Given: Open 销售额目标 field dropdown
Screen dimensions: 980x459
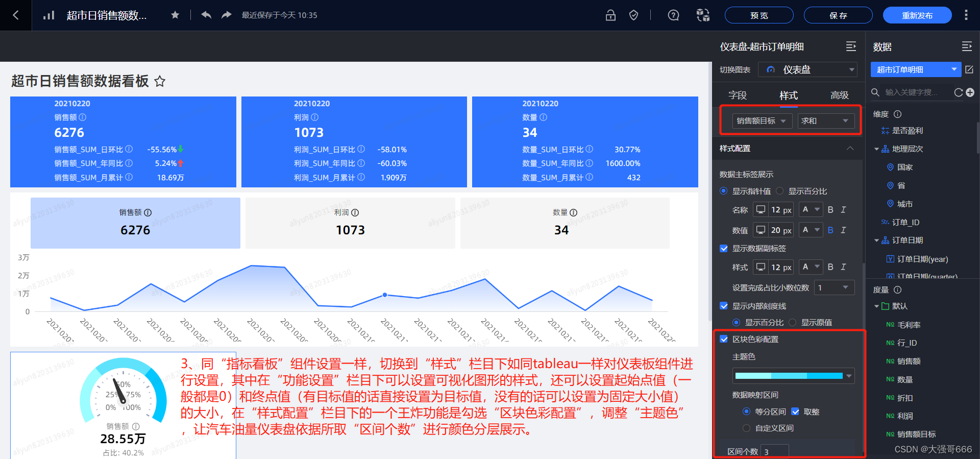Looking at the screenshot, I should click(762, 121).
